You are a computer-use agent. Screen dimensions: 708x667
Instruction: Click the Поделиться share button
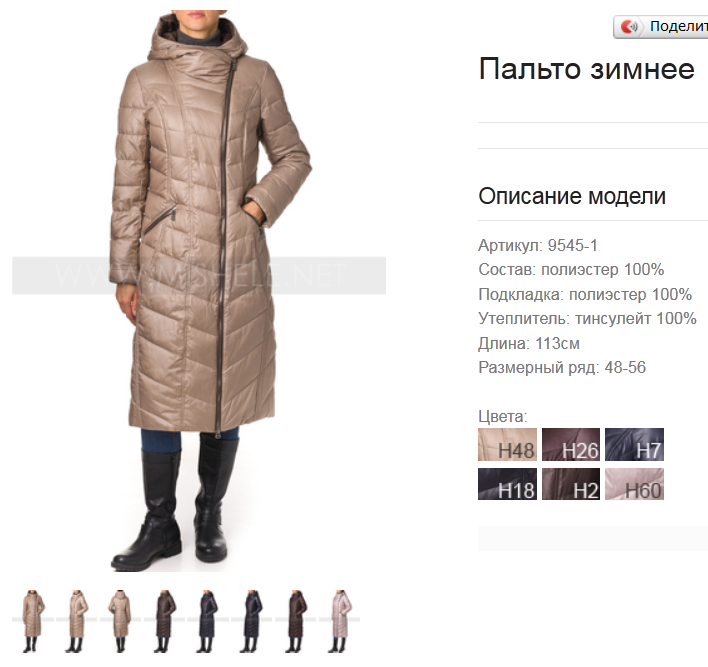661,27
